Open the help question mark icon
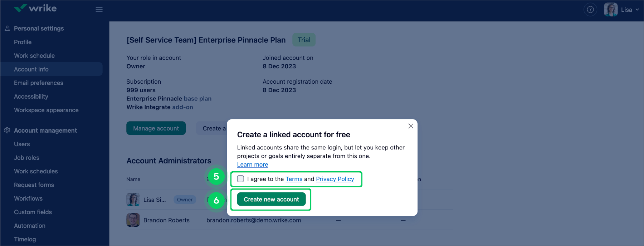This screenshot has width=644, height=246. pyautogui.click(x=590, y=10)
